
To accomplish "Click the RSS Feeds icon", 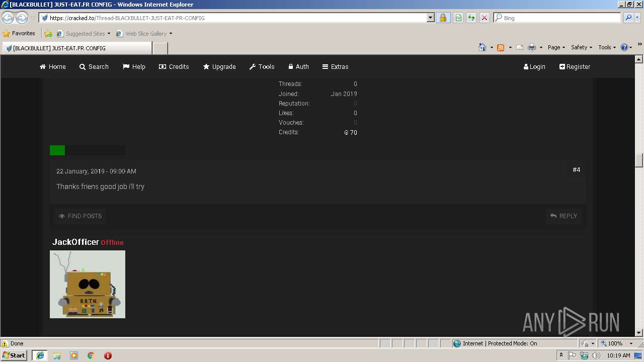I will pyautogui.click(x=501, y=47).
